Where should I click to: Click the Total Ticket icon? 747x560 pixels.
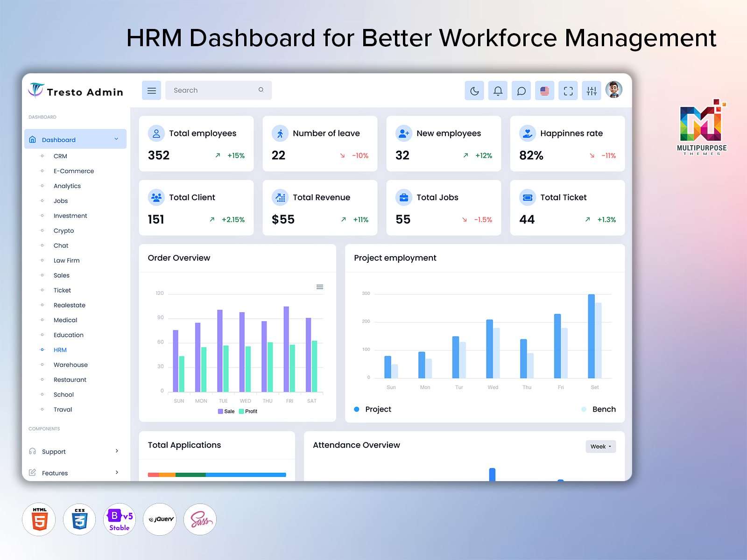click(528, 197)
